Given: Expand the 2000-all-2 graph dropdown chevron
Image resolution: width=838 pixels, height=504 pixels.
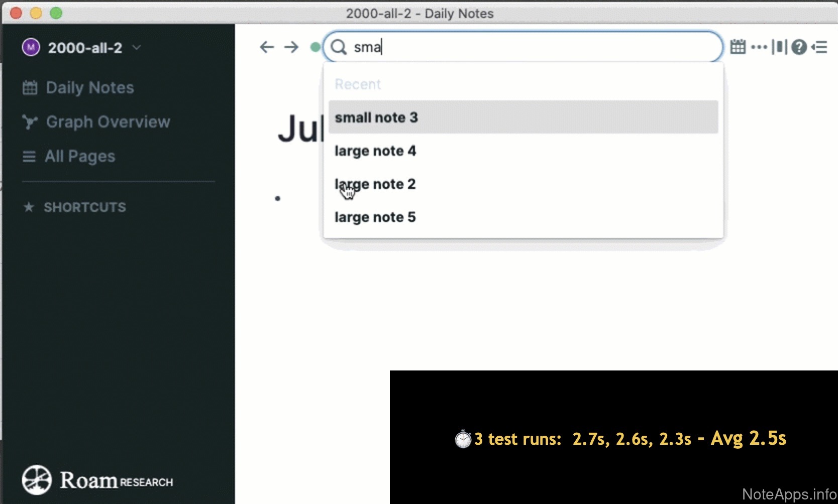Looking at the screenshot, I should click(136, 48).
